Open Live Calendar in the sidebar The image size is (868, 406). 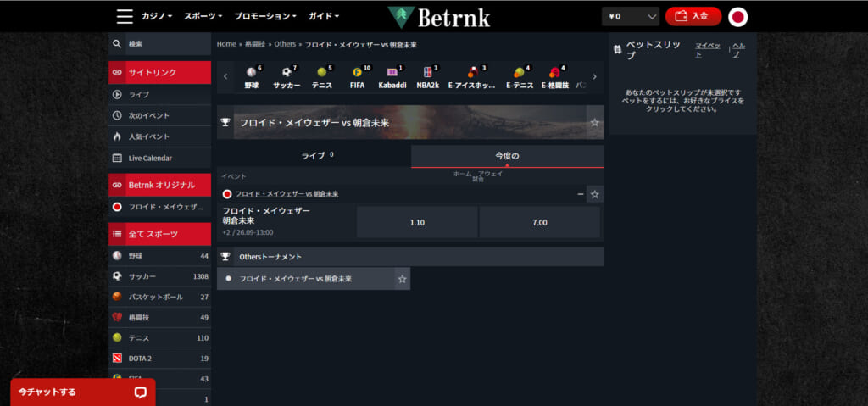(x=160, y=158)
